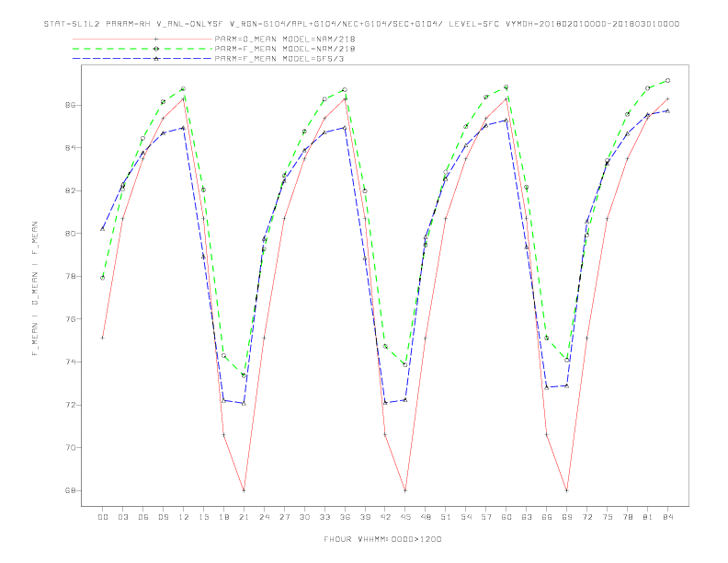Click y-axis tick label 76
The width and height of the screenshot is (728, 563).
[70, 319]
